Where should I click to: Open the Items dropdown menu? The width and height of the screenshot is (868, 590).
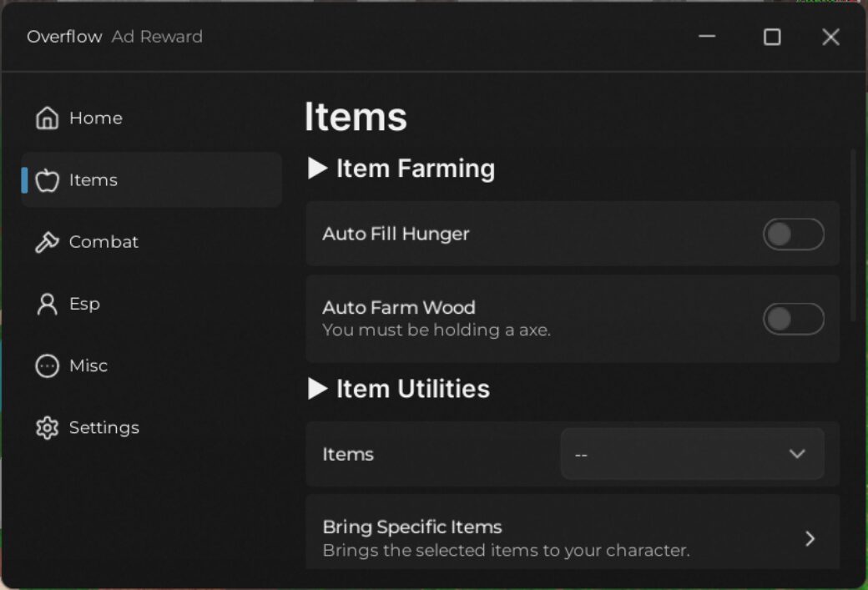[x=693, y=454]
